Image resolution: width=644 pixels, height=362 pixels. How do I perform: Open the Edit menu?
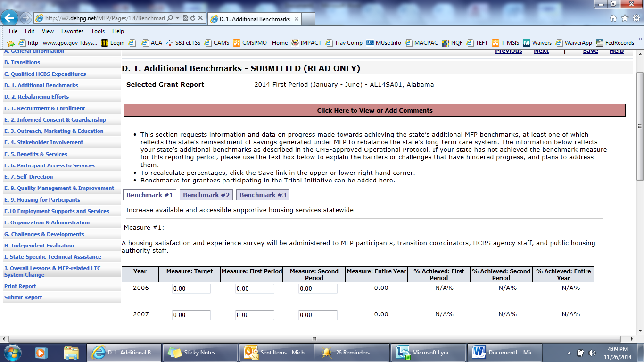pos(30,31)
